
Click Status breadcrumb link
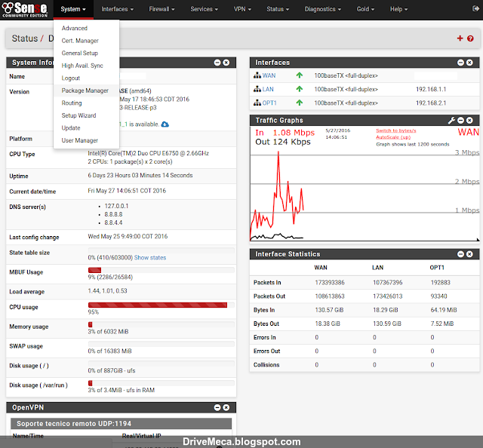click(25, 38)
